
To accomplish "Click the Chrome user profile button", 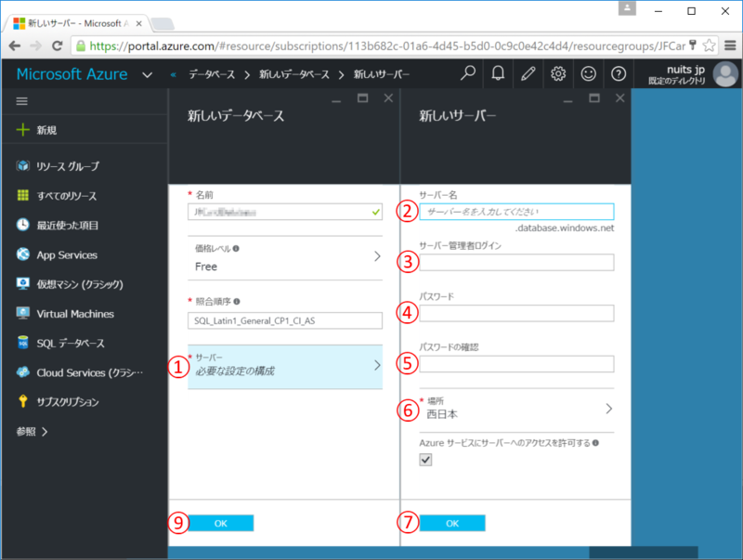I will coord(627,8).
